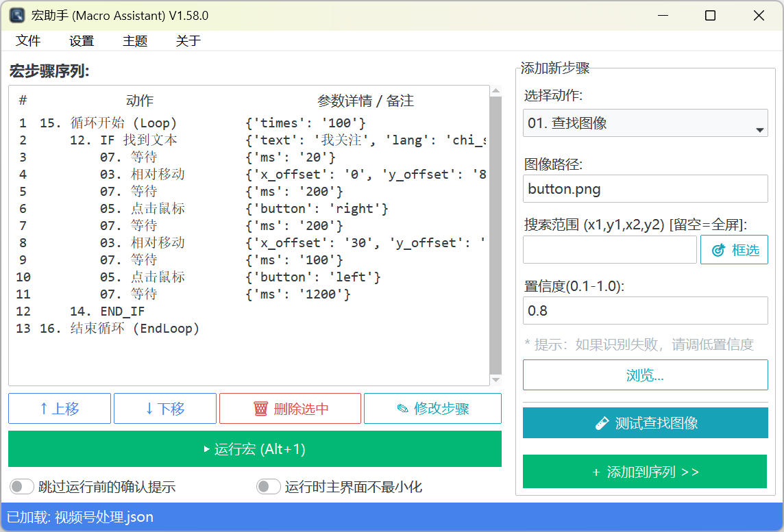The width and height of the screenshot is (784, 532).
Task: Click the play triangle on 运行宏 button
Action: coord(208,448)
